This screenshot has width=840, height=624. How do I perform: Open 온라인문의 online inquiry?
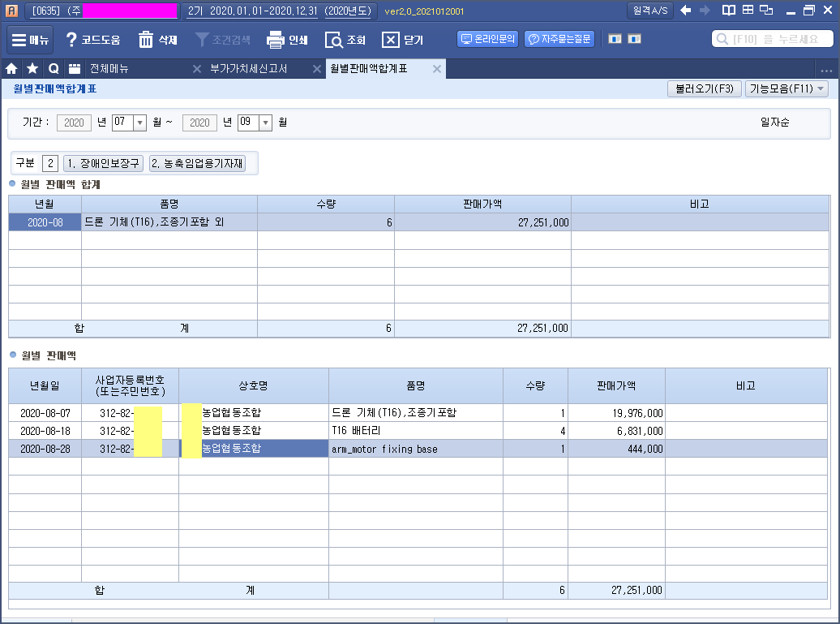click(x=487, y=39)
